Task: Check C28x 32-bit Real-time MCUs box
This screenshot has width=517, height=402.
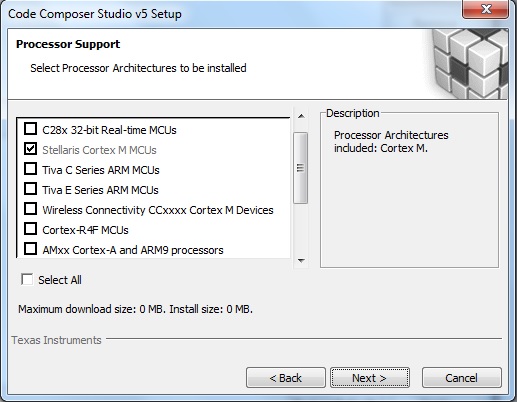Action: [x=30, y=129]
